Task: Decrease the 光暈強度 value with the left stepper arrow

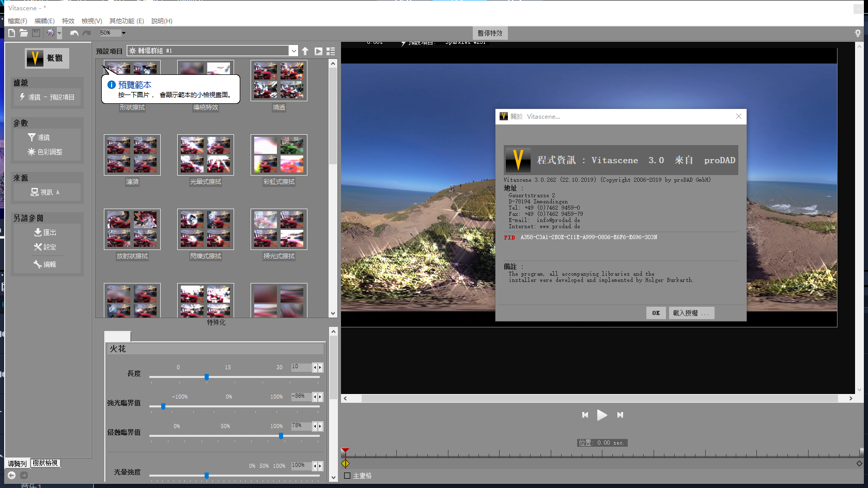Action: pos(315,466)
